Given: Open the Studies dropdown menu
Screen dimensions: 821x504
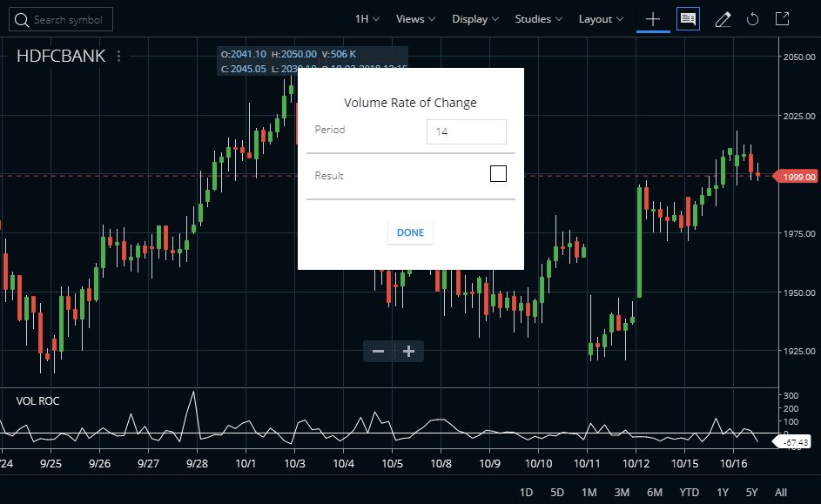Looking at the screenshot, I should click(x=539, y=19).
